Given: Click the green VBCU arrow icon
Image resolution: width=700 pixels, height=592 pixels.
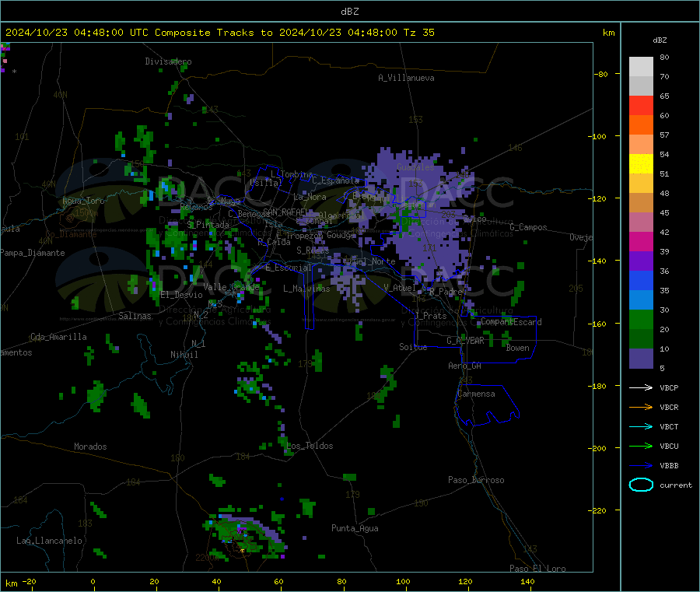Looking at the screenshot, I should 641,446.
